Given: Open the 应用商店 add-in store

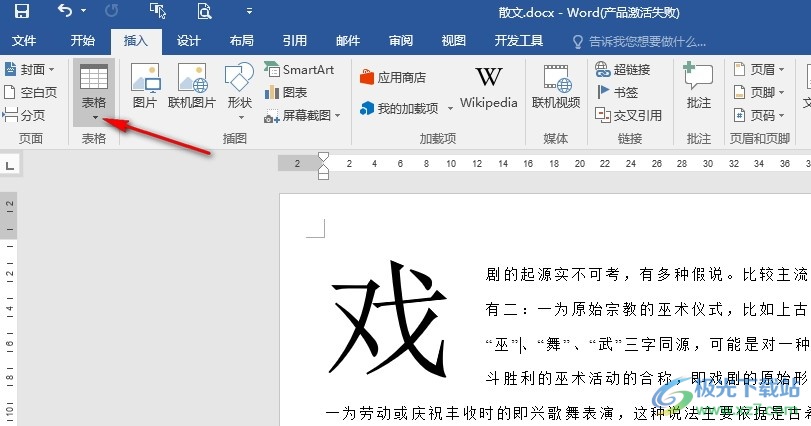Looking at the screenshot, I should pos(394,78).
